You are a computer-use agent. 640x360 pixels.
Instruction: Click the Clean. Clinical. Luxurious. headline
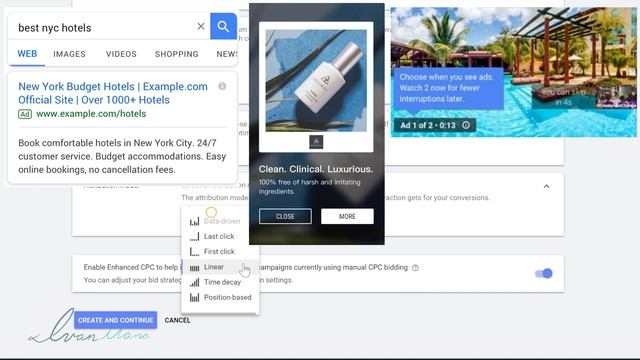click(316, 169)
